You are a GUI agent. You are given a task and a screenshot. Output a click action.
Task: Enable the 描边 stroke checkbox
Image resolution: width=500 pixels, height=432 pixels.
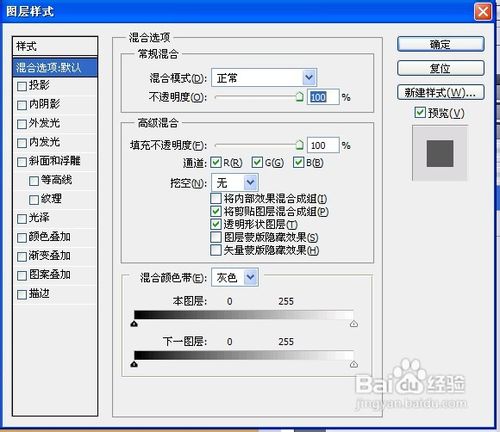coord(22,295)
